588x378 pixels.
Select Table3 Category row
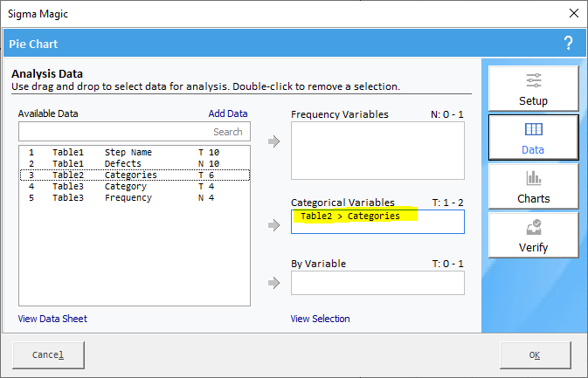(135, 186)
